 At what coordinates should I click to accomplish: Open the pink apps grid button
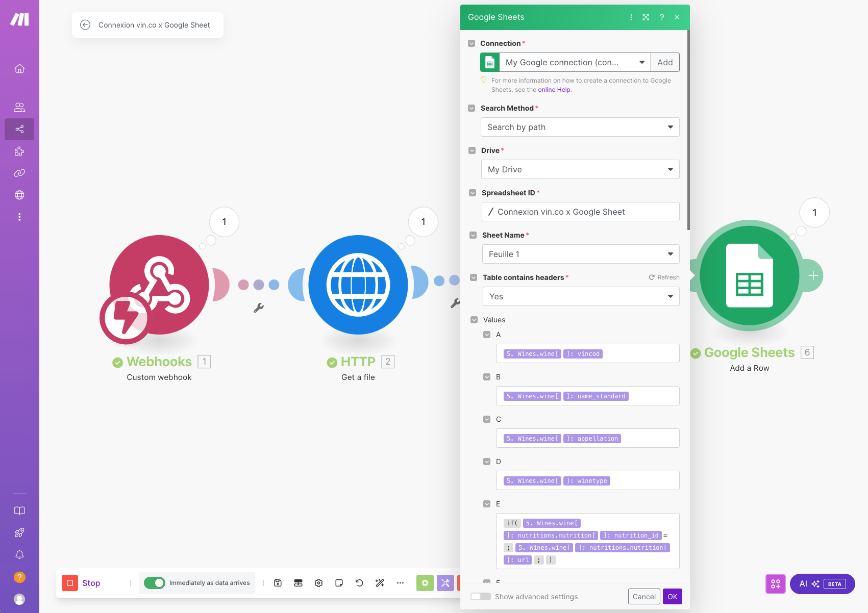click(776, 584)
